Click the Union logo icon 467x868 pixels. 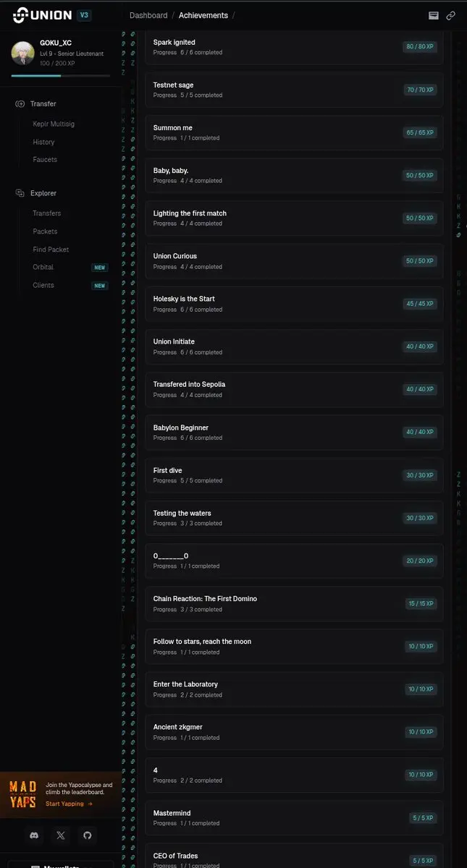tap(20, 15)
